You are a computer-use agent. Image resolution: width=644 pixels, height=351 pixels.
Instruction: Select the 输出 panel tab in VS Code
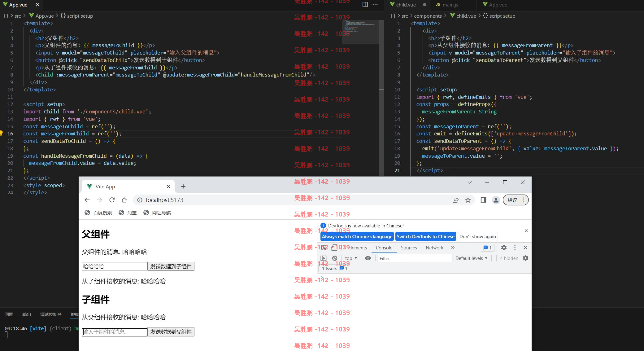pyautogui.click(x=27, y=314)
